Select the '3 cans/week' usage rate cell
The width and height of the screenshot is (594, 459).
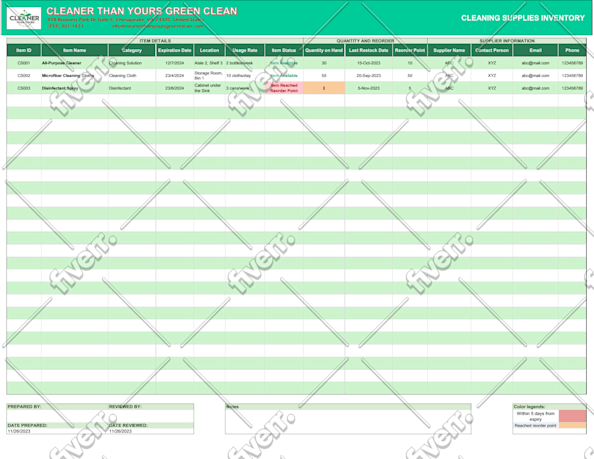(x=245, y=88)
